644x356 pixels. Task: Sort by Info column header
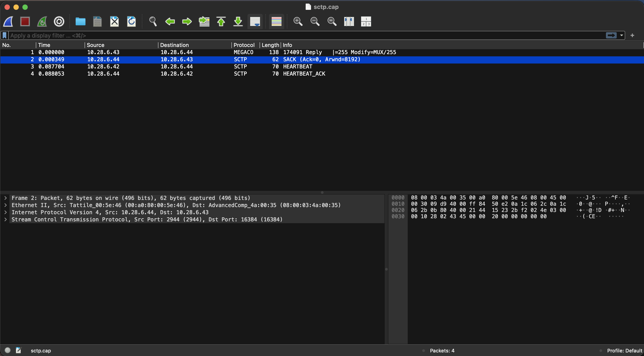tap(462, 45)
